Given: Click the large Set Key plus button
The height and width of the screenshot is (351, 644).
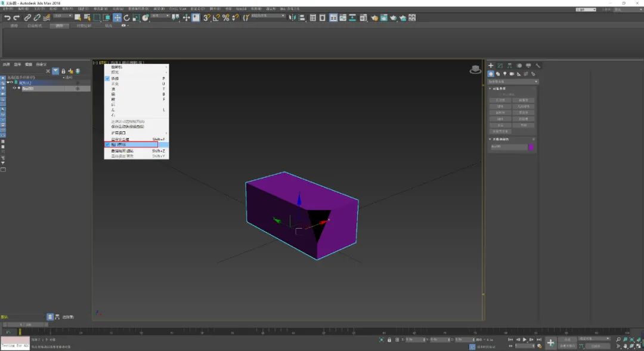Looking at the screenshot, I should 551,343.
